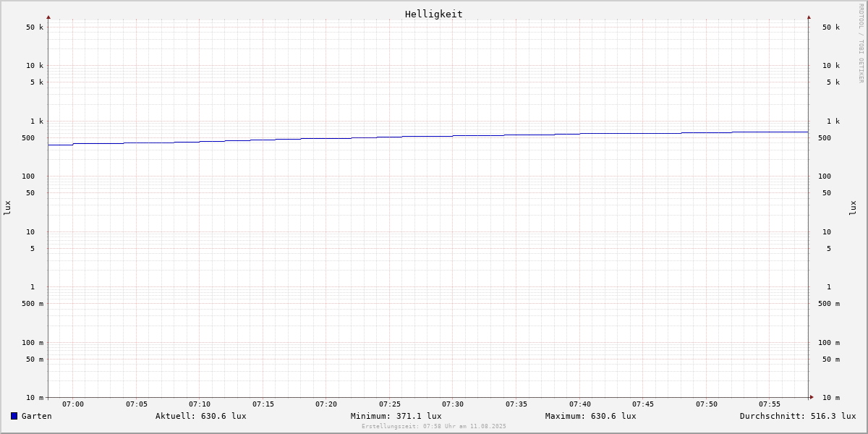Click the 500 label on right axis
Image resolution: width=868 pixels, height=434 pixels.
[825, 138]
